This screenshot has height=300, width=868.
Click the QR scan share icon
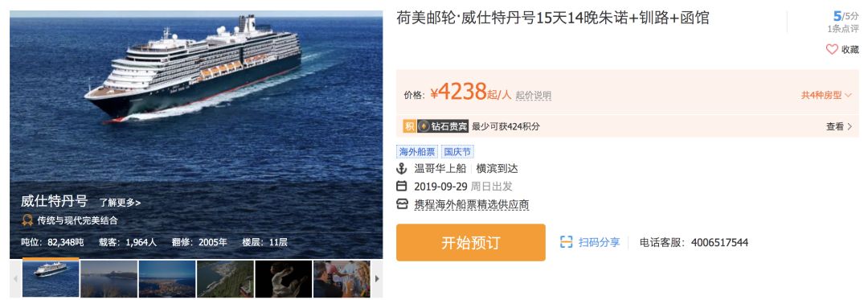(567, 242)
